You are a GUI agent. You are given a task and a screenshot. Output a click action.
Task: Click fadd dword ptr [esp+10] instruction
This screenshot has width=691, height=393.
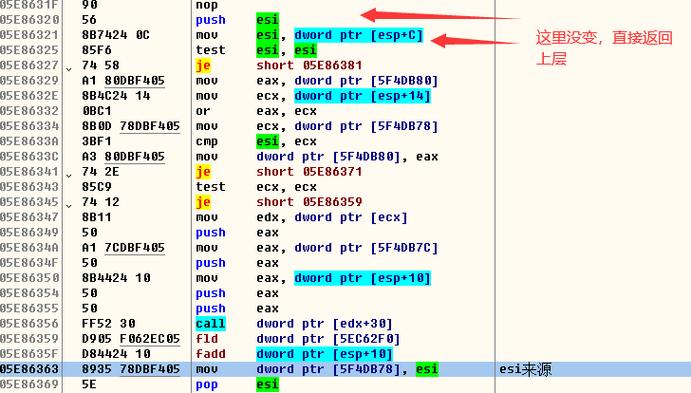coord(294,354)
